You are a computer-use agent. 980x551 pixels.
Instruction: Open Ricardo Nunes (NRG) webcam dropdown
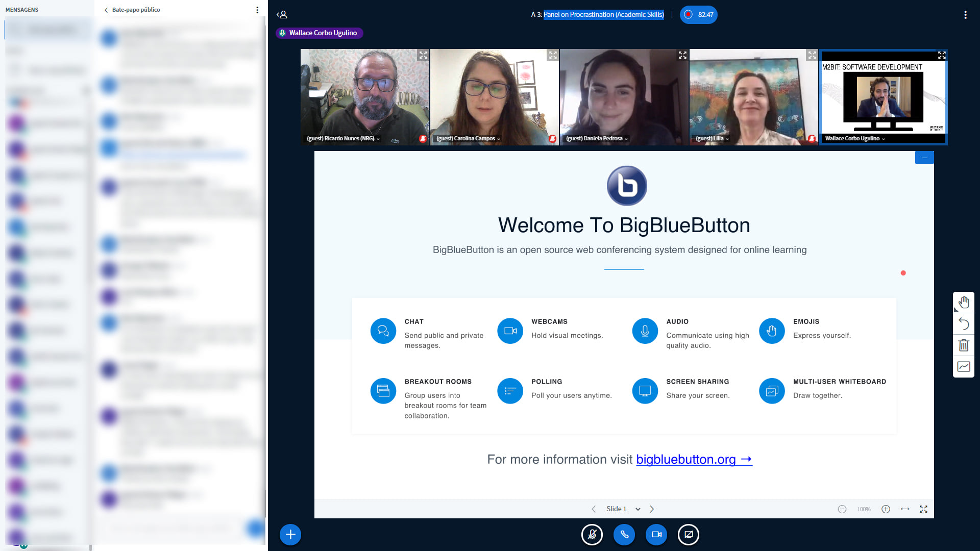343,139
